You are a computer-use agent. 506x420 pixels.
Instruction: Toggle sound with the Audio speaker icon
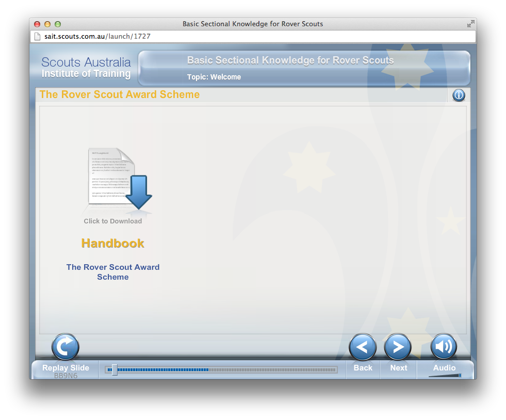pyautogui.click(x=444, y=347)
